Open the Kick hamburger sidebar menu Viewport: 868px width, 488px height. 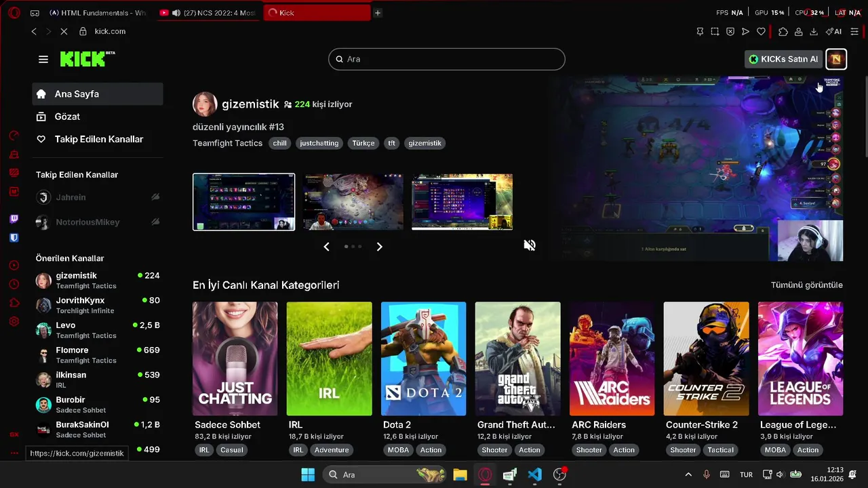[43, 59]
